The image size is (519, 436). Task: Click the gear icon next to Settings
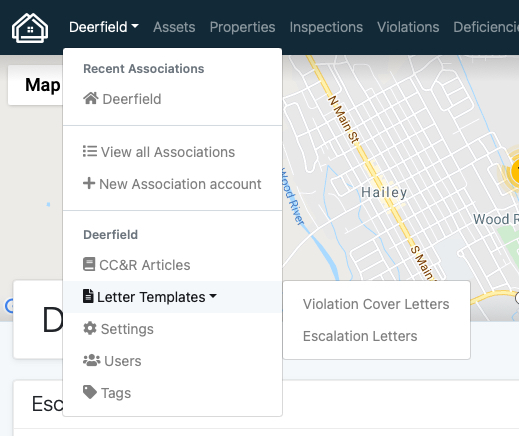[90, 328]
